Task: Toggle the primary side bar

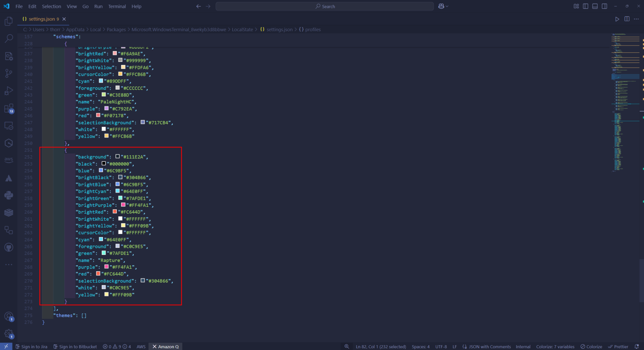Action: click(x=586, y=6)
